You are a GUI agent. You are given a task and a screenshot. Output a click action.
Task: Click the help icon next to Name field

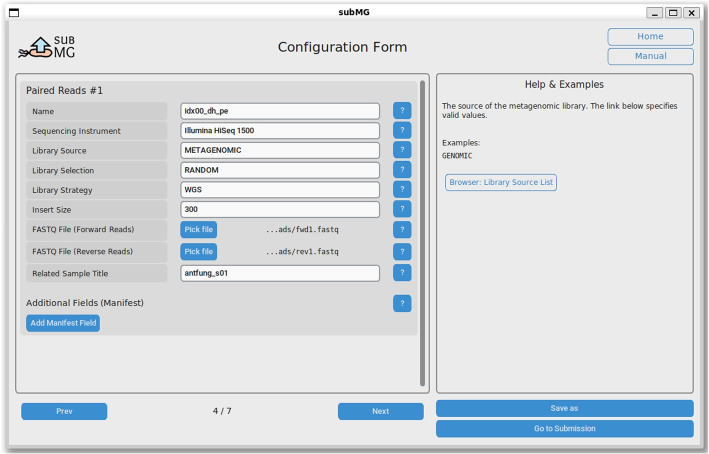402,111
